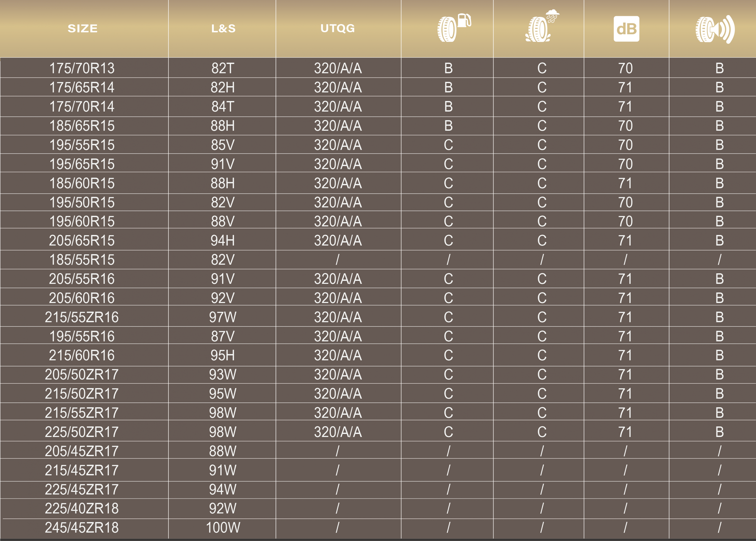The height and width of the screenshot is (541, 756).
Task: Click fuel rating B in 185/65R15 row
Action: pyautogui.click(x=448, y=126)
